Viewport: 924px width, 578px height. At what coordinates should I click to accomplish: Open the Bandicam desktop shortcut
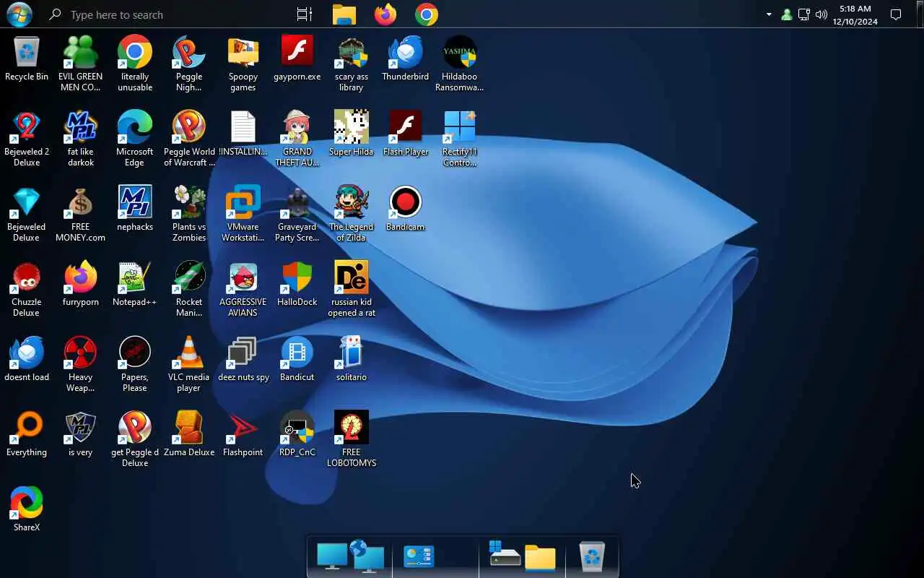point(406,210)
